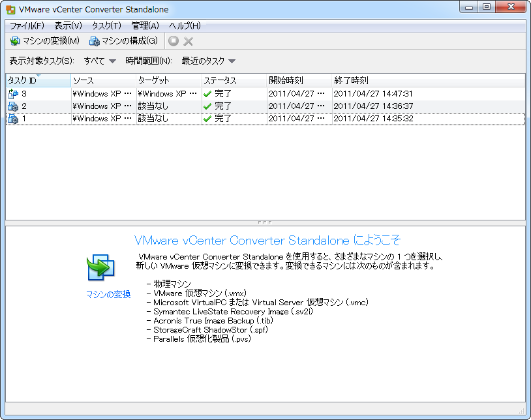Click the green check of task 2
This screenshot has width=531, height=420.
207,106
